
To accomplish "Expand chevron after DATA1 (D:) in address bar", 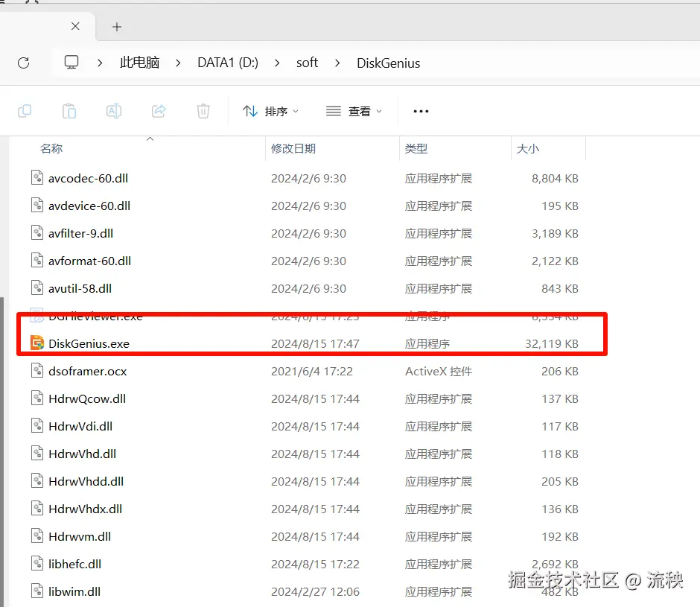I will click(277, 63).
